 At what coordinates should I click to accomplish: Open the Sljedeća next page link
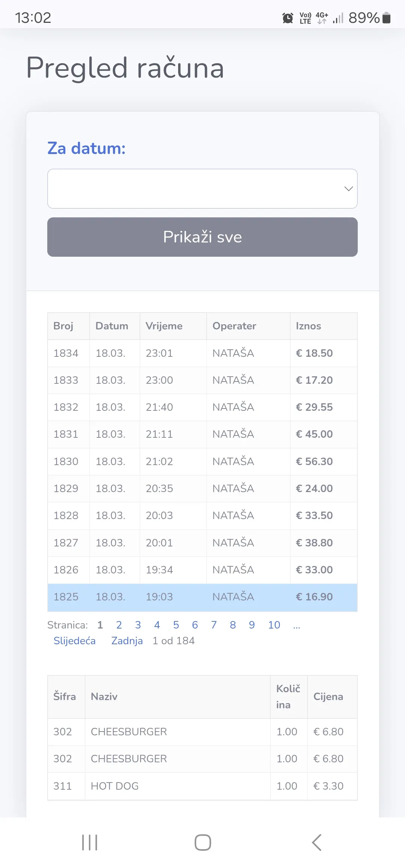coord(74,641)
